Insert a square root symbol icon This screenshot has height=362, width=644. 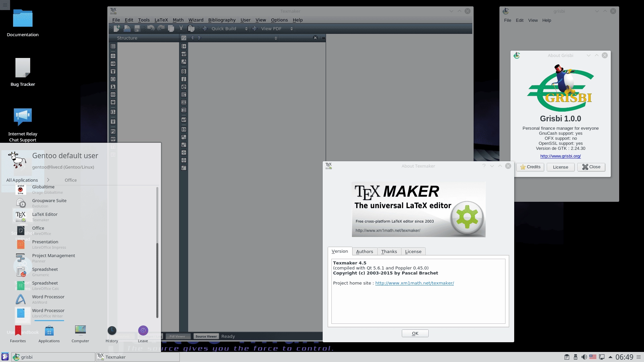pyautogui.click(x=184, y=168)
